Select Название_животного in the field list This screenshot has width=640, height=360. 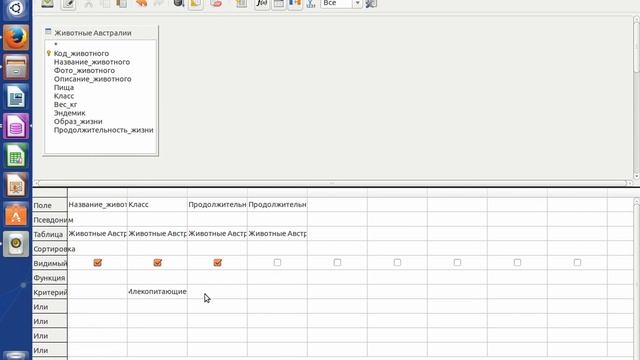point(92,62)
